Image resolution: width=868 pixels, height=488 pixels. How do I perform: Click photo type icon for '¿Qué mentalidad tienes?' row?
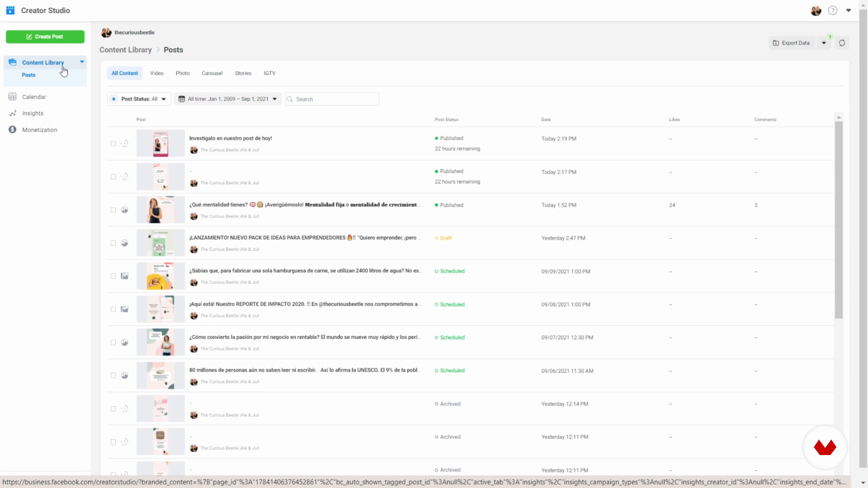(125, 210)
